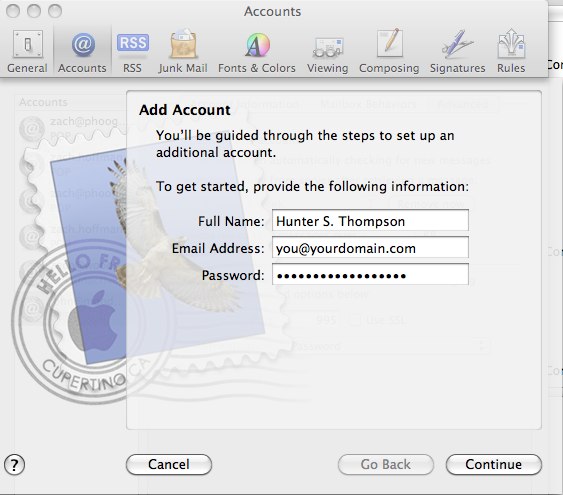This screenshot has width=563, height=495.
Task: Click the zoom window button
Action: pos(55,11)
